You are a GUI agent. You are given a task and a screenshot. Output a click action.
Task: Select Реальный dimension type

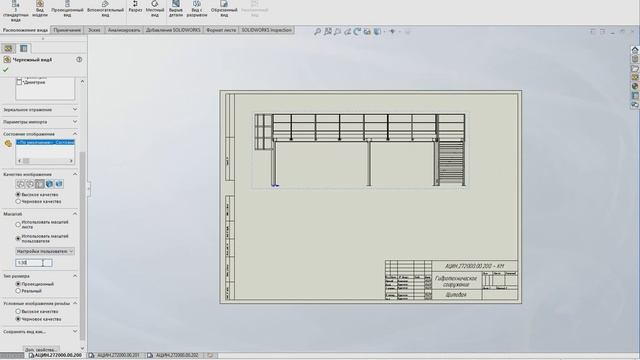[18, 291]
